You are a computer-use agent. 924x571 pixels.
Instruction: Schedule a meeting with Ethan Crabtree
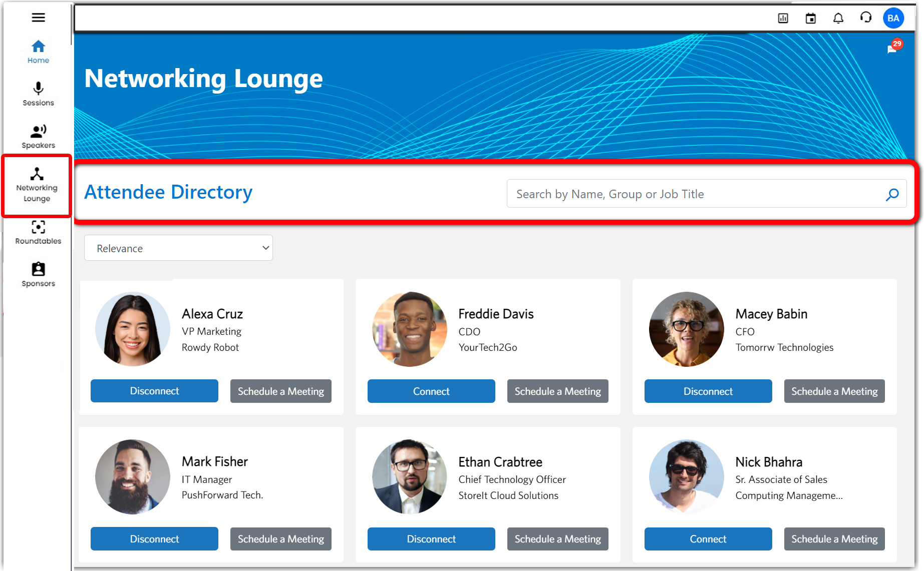[558, 539]
